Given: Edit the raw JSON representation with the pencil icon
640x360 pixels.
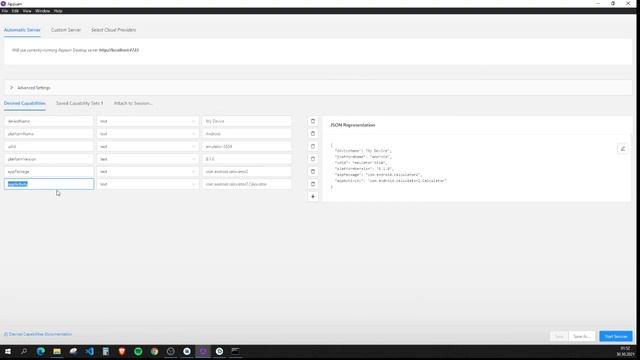Looking at the screenshot, I should pyautogui.click(x=623, y=149).
